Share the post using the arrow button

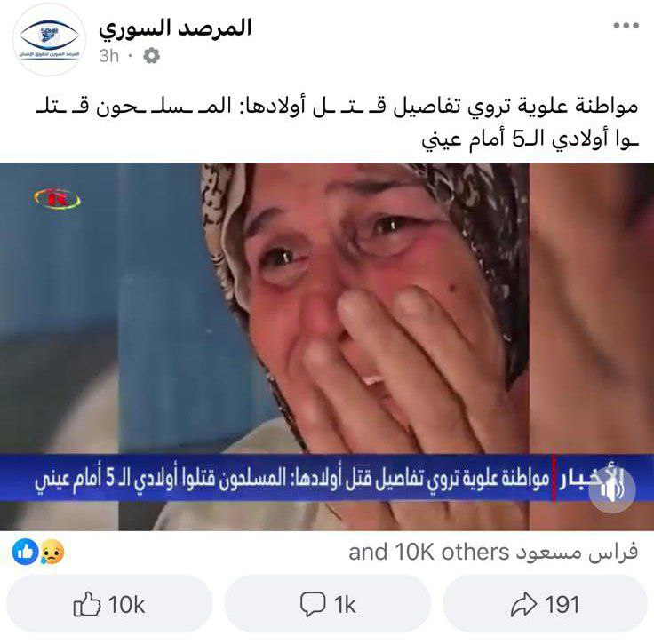pyautogui.click(x=545, y=603)
